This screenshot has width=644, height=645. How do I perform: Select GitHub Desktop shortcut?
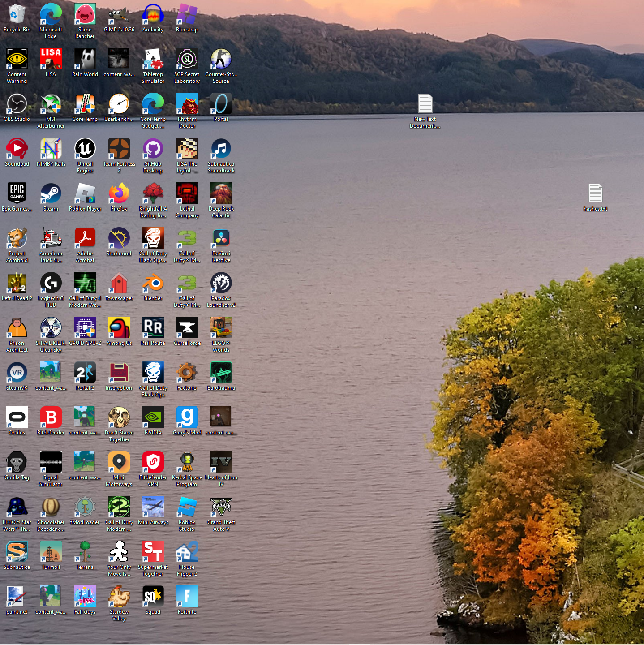pyautogui.click(x=153, y=149)
